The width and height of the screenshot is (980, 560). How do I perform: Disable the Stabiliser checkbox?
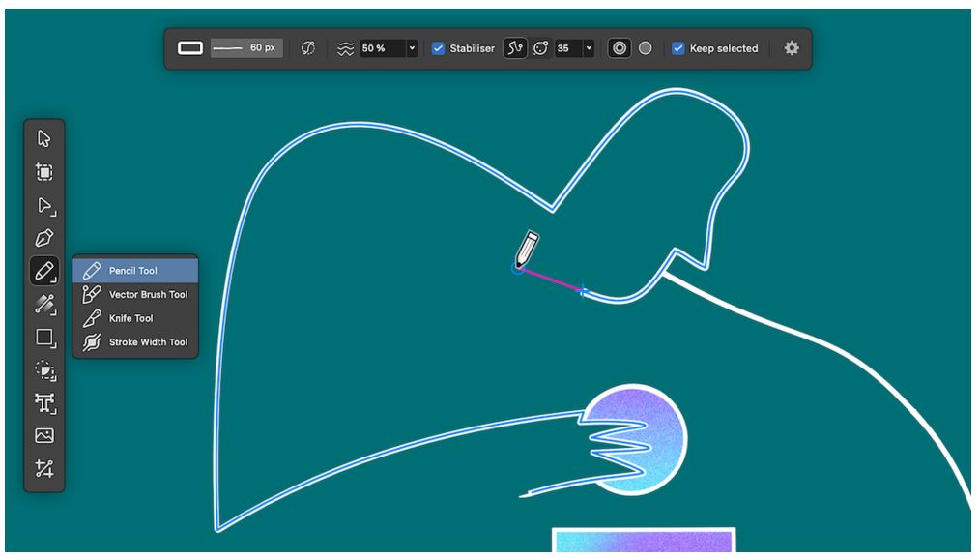tap(438, 48)
